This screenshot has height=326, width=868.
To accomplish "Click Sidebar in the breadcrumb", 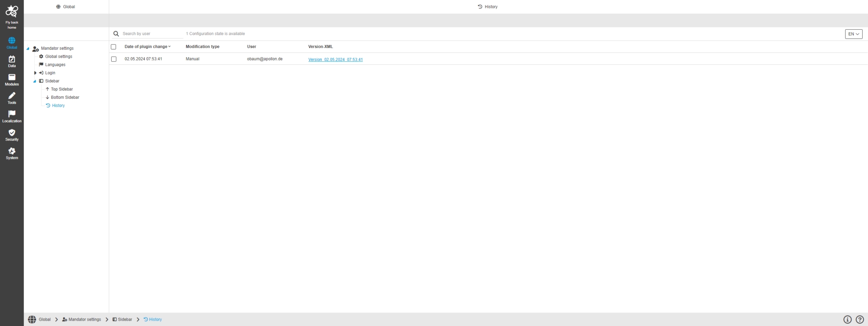I will pos(125,320).
